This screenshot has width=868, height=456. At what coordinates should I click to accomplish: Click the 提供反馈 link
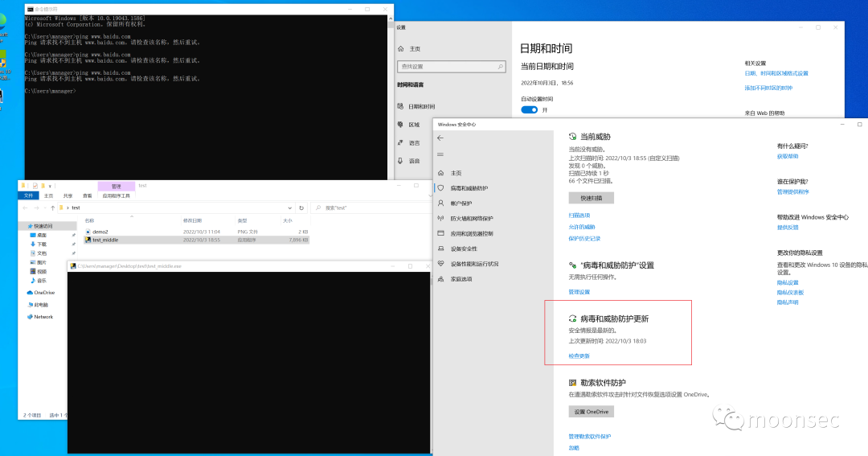click(x=788, y=227)
